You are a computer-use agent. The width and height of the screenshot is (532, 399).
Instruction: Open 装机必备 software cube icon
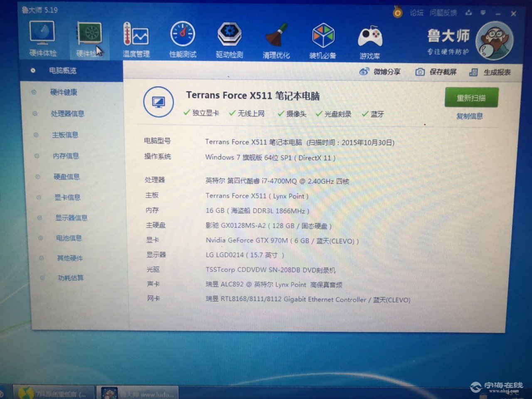tap(323, 41)
